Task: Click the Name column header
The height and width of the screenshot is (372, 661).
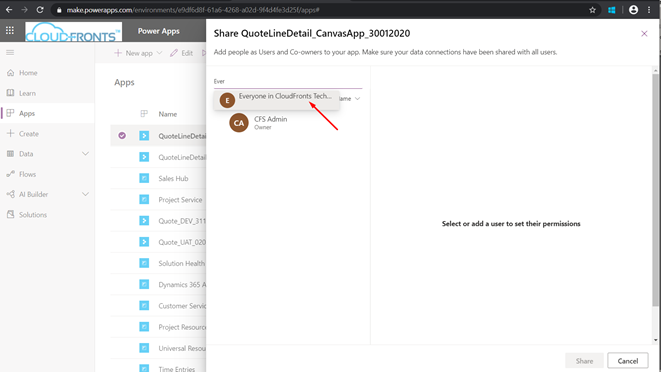Action: (168, 114)
